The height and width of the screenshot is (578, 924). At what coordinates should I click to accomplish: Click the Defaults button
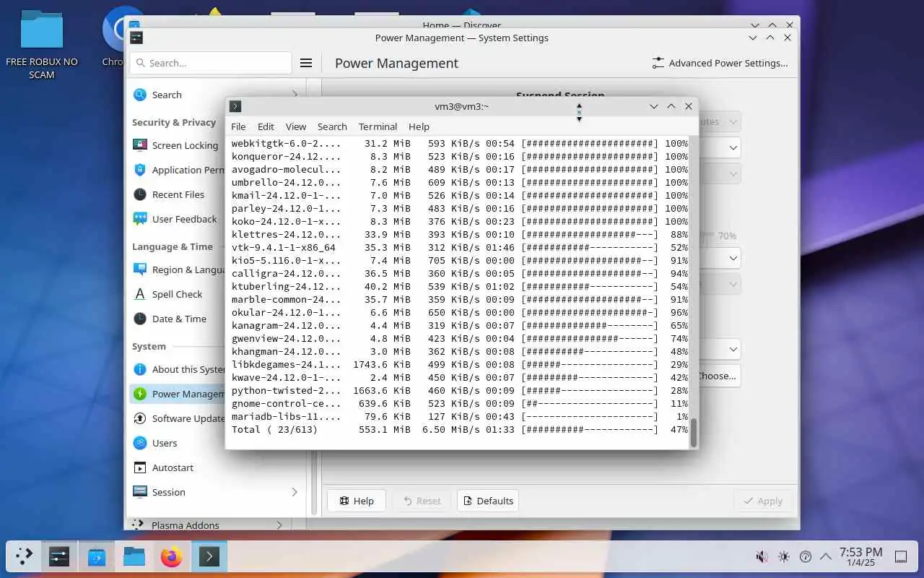click(x=488, y=501)
